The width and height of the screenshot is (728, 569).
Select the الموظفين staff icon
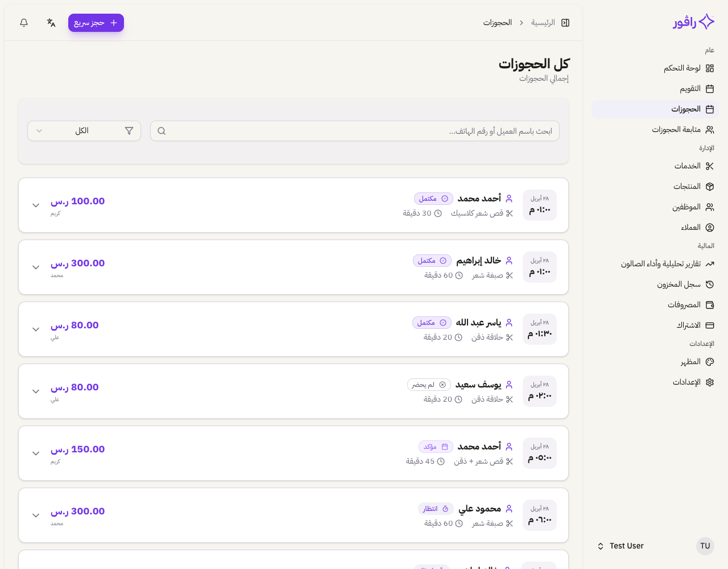tap(710, 207)
